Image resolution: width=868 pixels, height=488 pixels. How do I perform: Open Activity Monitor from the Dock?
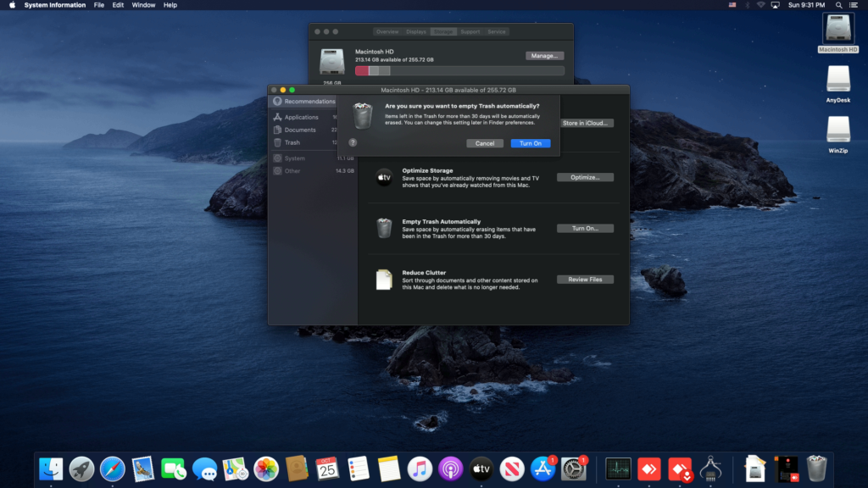point(617,467)
